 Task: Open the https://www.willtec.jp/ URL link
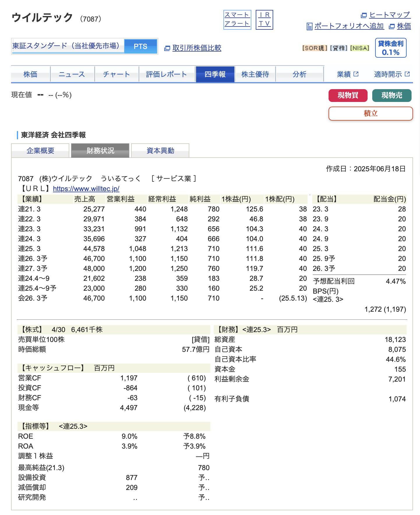86,189
